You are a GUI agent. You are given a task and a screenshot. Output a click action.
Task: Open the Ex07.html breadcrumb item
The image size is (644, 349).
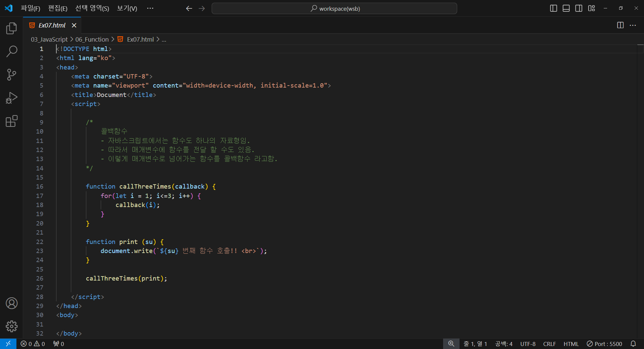[136, 40]
